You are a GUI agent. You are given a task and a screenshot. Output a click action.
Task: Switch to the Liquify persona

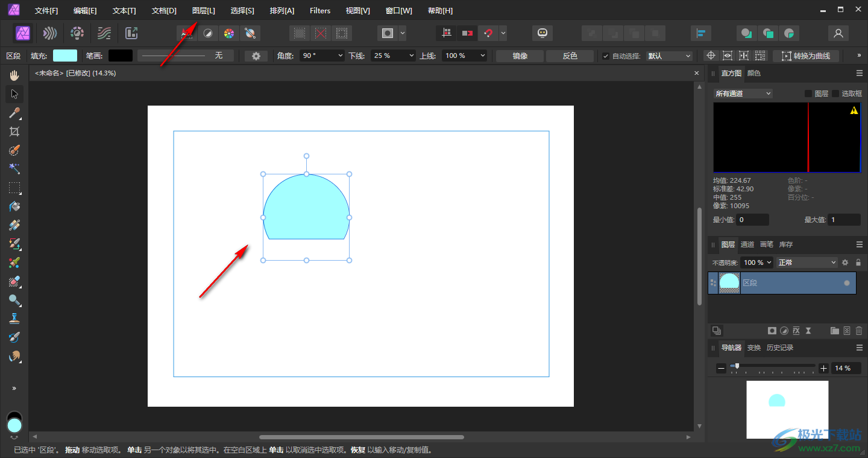[50, 33]
